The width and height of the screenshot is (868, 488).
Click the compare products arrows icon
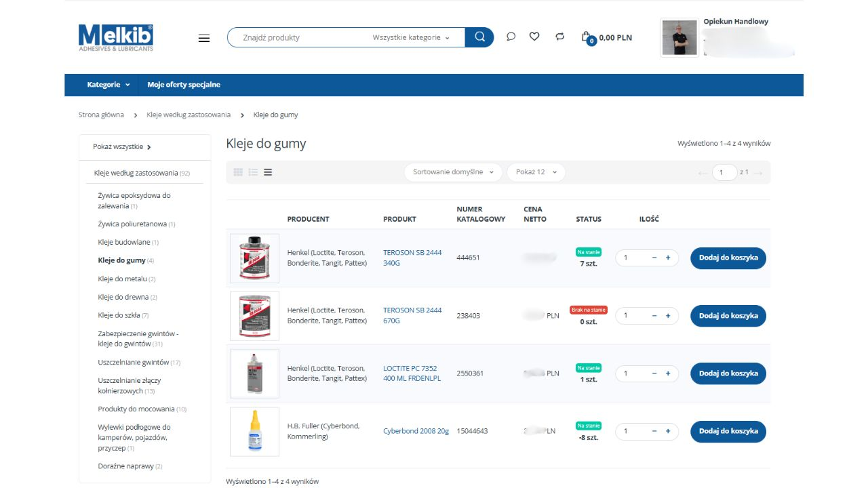pos(559,37)
